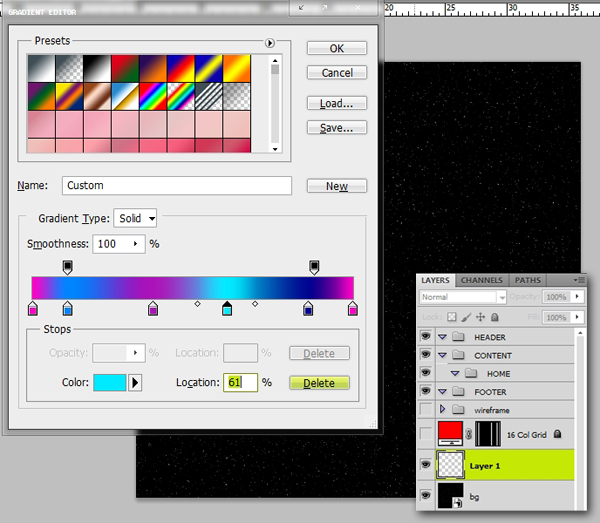Expand the wireframe group triangle
The image size is (600, 523).
click(x=443, y=409)
